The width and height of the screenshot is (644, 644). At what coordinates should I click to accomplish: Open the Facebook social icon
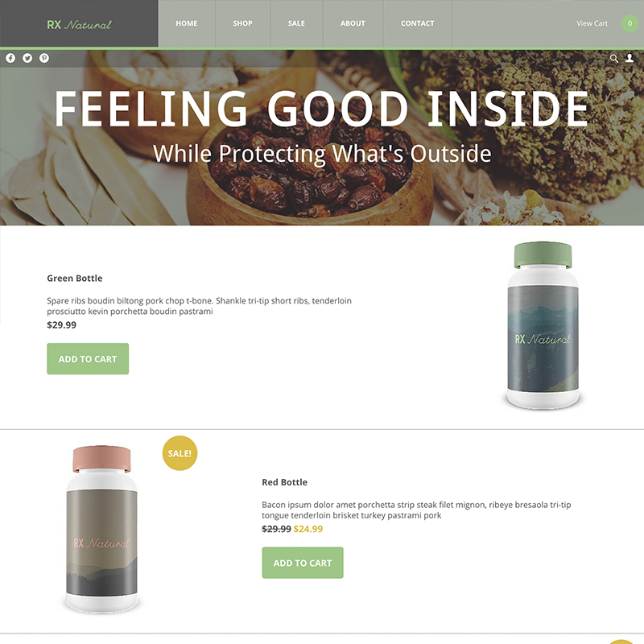10,58
